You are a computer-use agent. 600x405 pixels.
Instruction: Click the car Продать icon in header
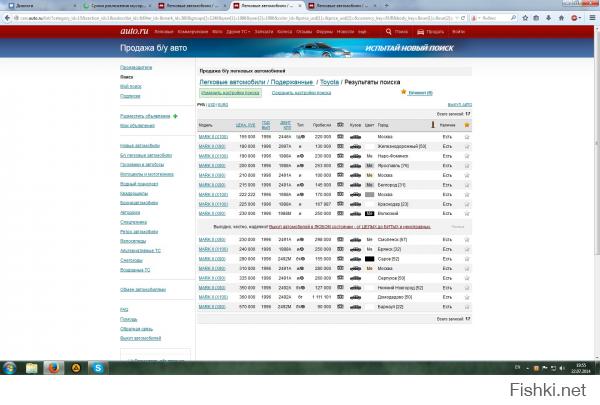click(x=420, y=32)
